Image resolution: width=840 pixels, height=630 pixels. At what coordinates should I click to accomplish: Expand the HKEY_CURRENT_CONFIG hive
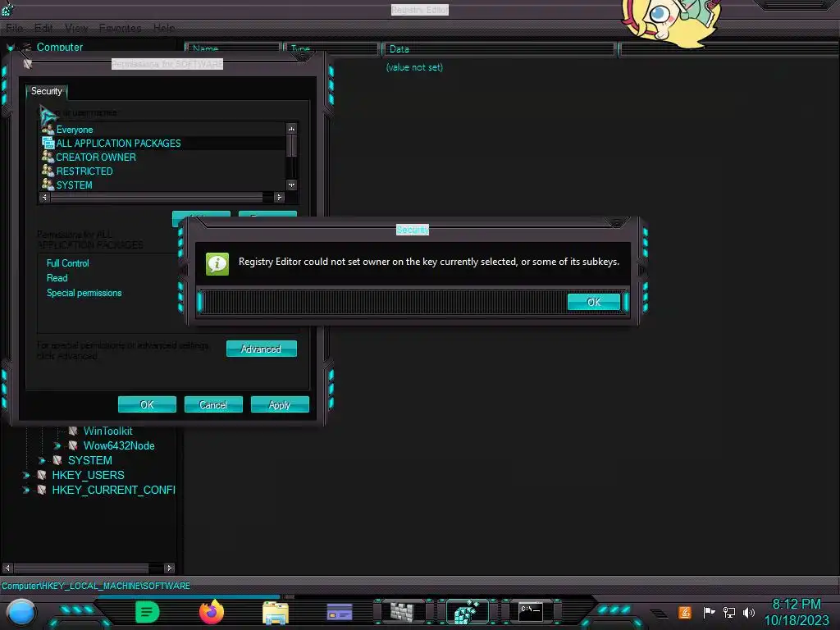pyautogui.click(x=25, y=490)
